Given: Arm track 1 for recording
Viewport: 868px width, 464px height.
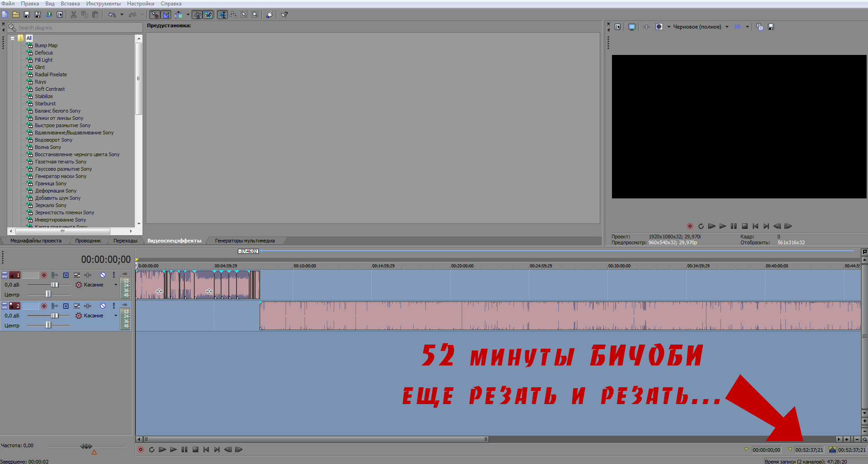Looking at the screenshot, I should tap(44, 275).
